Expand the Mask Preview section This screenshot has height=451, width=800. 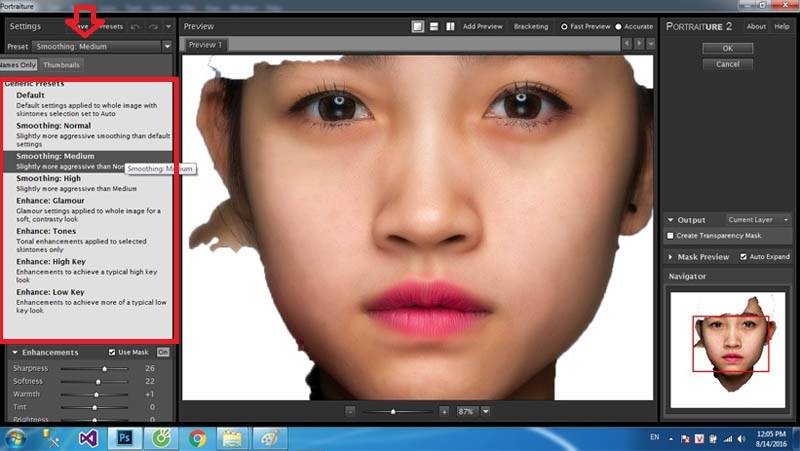click(670, 257)
